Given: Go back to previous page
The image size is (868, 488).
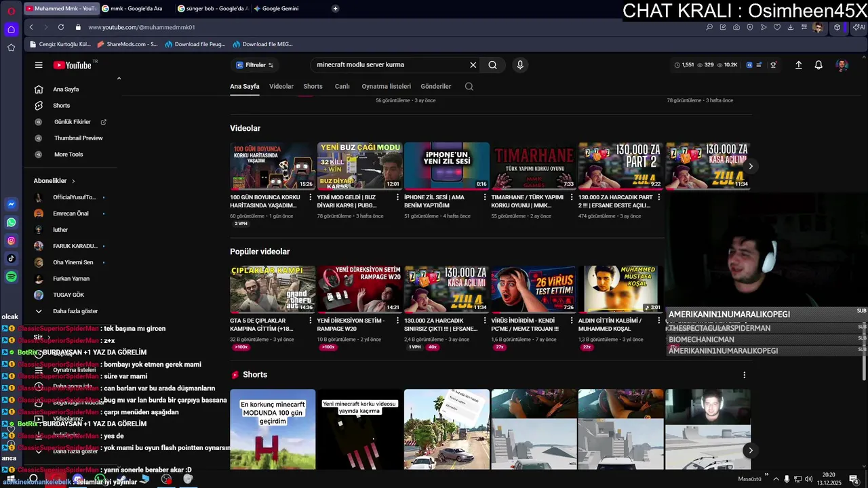Looking at the screenshot, I should [x=31, y=27].
